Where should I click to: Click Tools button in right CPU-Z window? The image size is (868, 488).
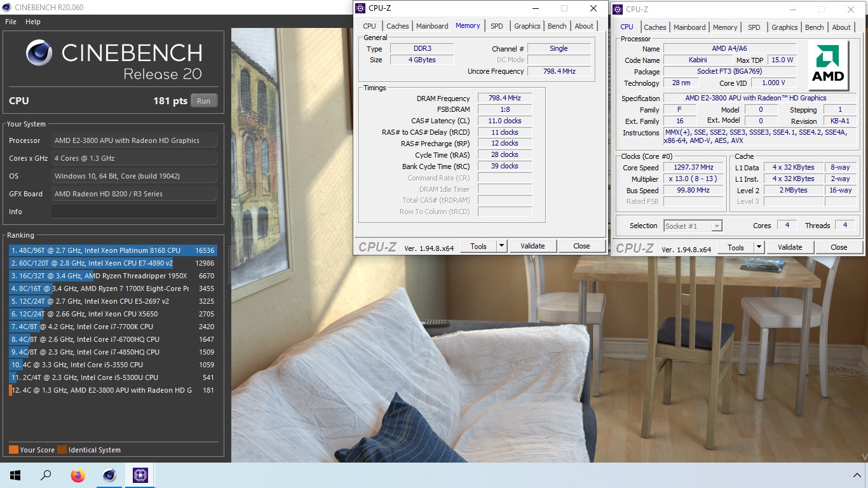[736, 247]
